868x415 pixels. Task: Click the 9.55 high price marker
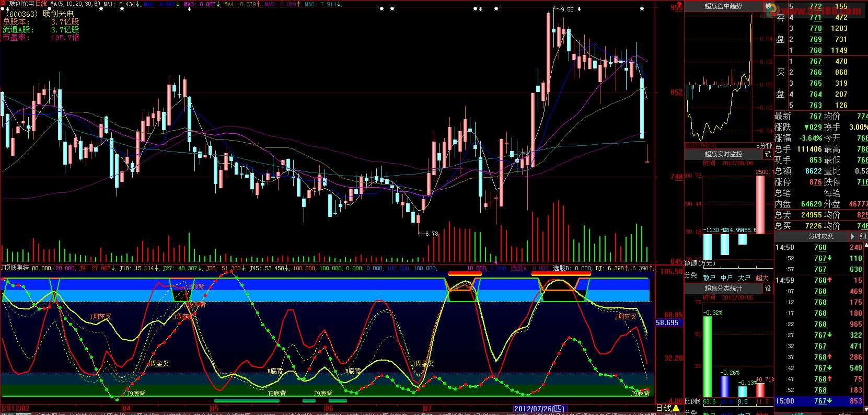[x=566, y=9]
